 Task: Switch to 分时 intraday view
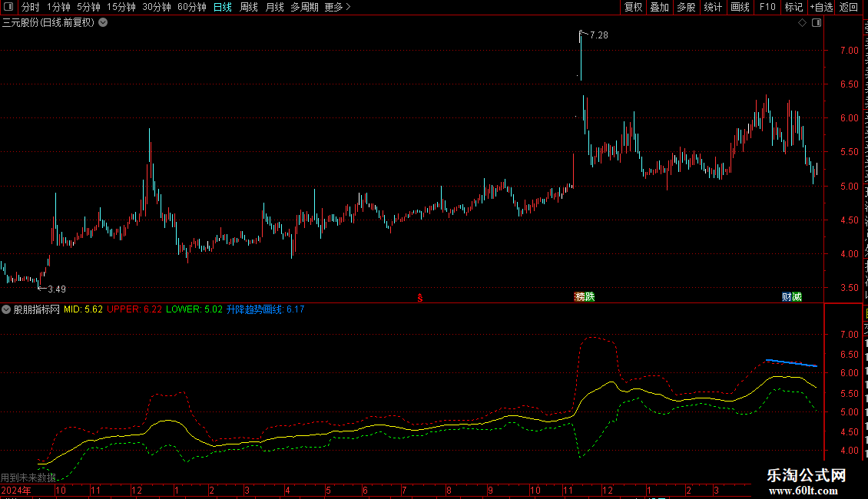point(31,7)
